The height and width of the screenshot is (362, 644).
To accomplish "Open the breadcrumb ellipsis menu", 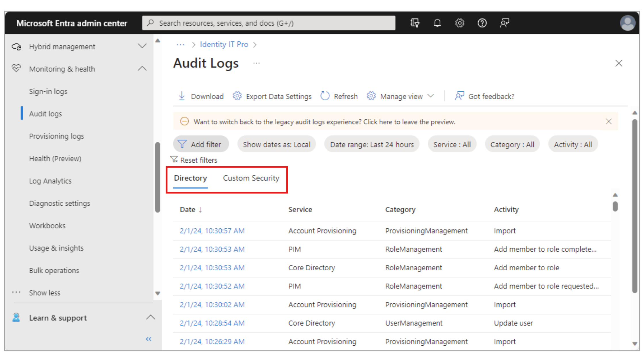I will [x=181, y=45].
